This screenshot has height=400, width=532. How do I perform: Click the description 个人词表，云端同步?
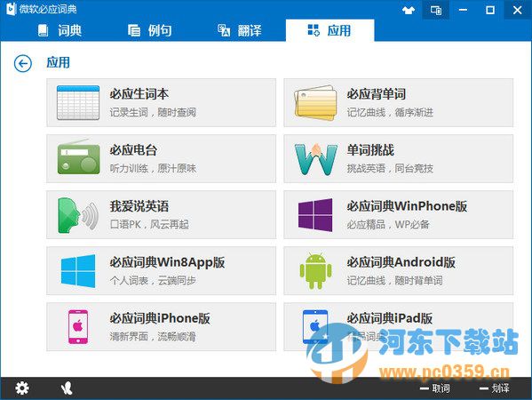[x=153, y=281]
